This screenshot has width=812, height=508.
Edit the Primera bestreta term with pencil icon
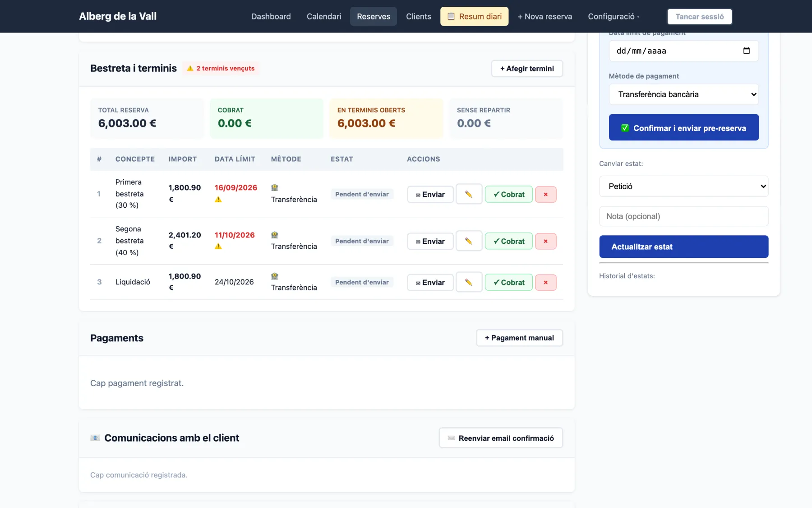(x=469, y=194)
